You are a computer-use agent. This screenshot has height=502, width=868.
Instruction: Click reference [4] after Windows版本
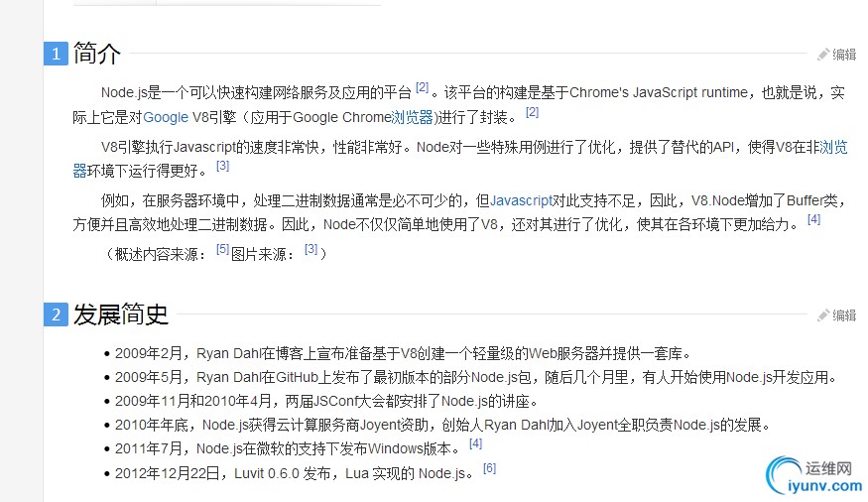click(475, 443)
